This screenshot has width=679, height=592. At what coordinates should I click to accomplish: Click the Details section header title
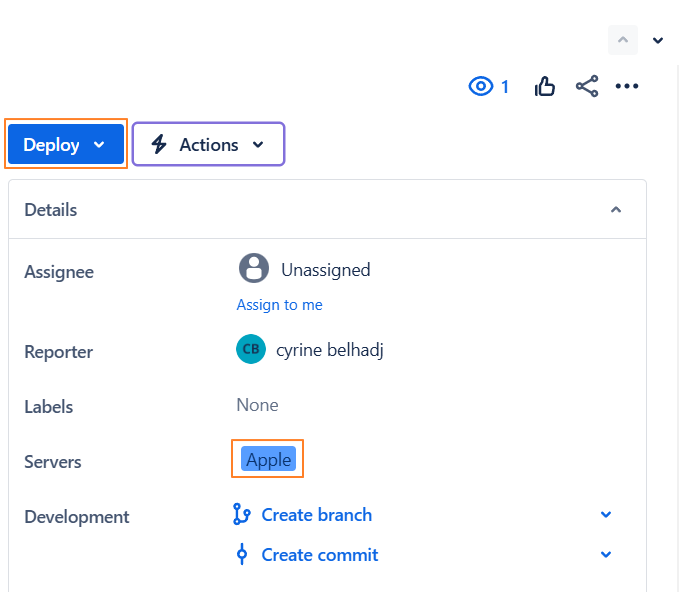tap(51, 210)
